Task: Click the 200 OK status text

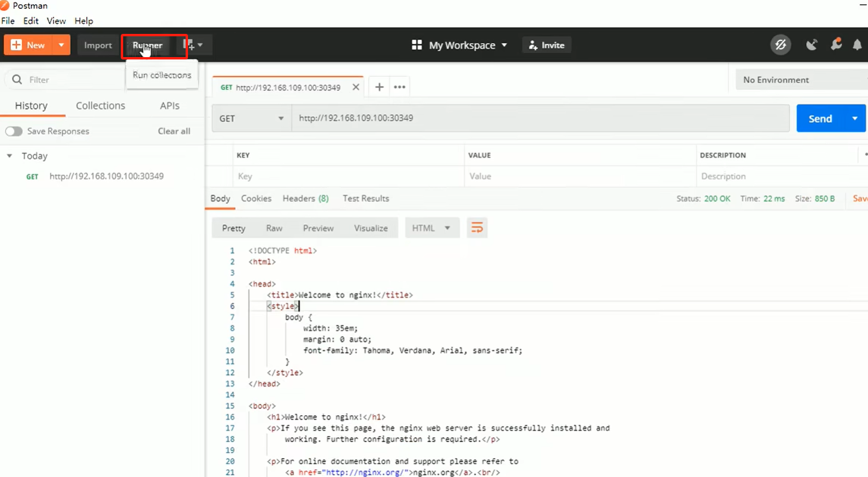Action: 717,199
